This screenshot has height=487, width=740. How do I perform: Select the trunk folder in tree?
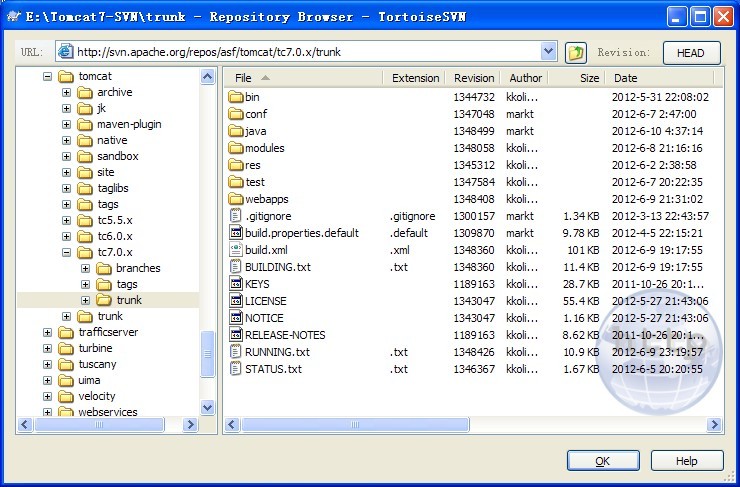[128, 300]
